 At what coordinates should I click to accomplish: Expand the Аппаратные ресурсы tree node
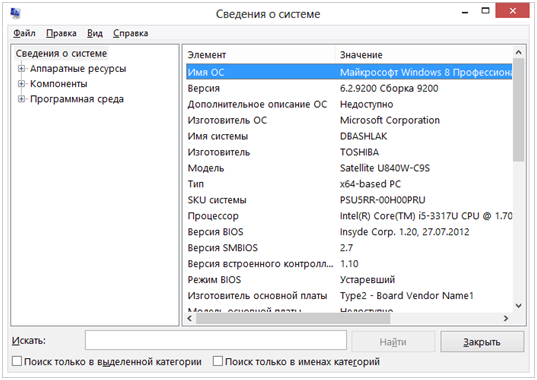coord(21,69)
